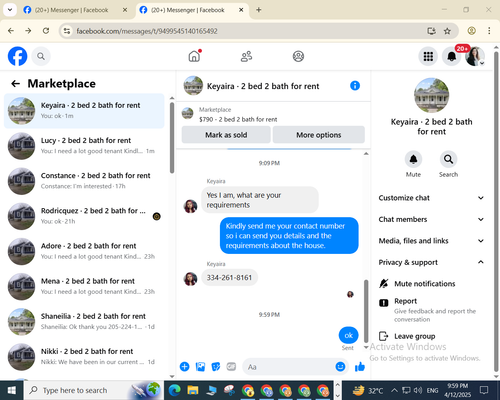This screenshot has height=400, width=500.
Task: Open conversation information blue i icon
Action: (355, 86)
